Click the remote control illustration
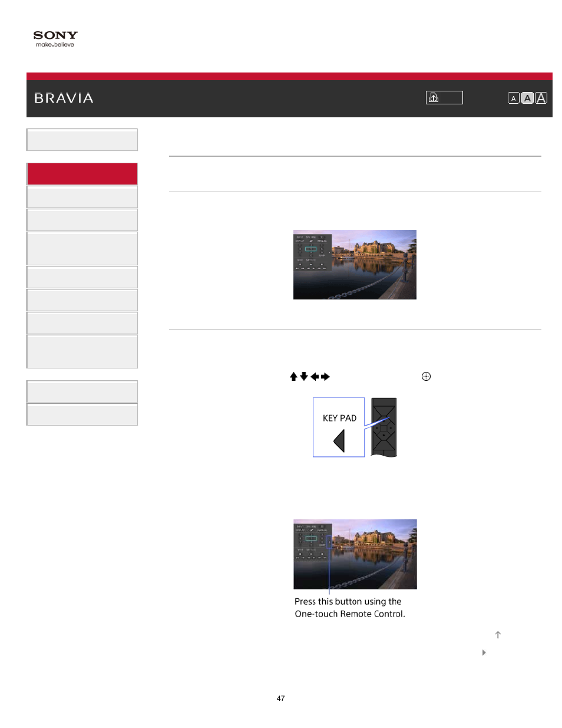The height and width of the screenshot is (728, 562). tap(384, 427)
